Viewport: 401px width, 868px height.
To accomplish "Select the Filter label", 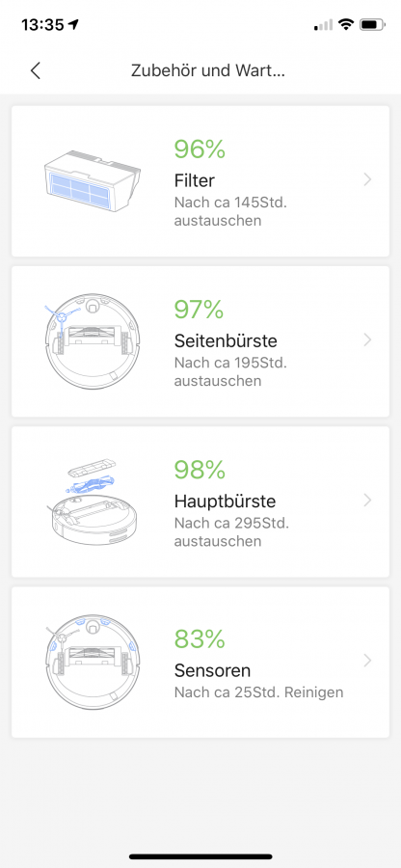I will pyautogui.click(x=194, y=180).
